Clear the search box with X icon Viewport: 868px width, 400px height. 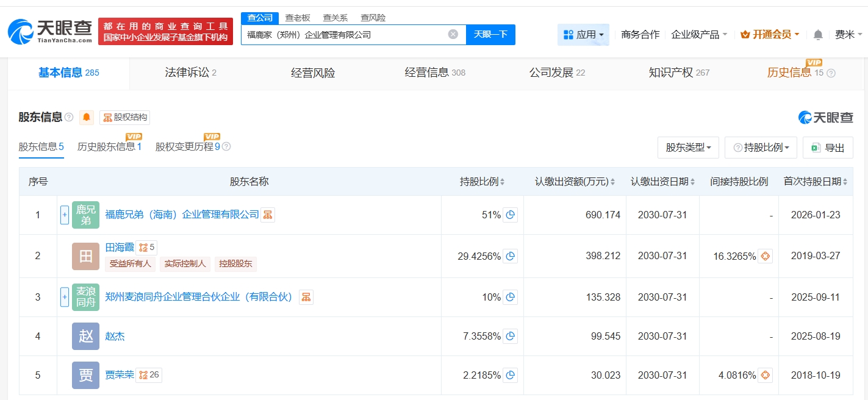pos(453,35)
